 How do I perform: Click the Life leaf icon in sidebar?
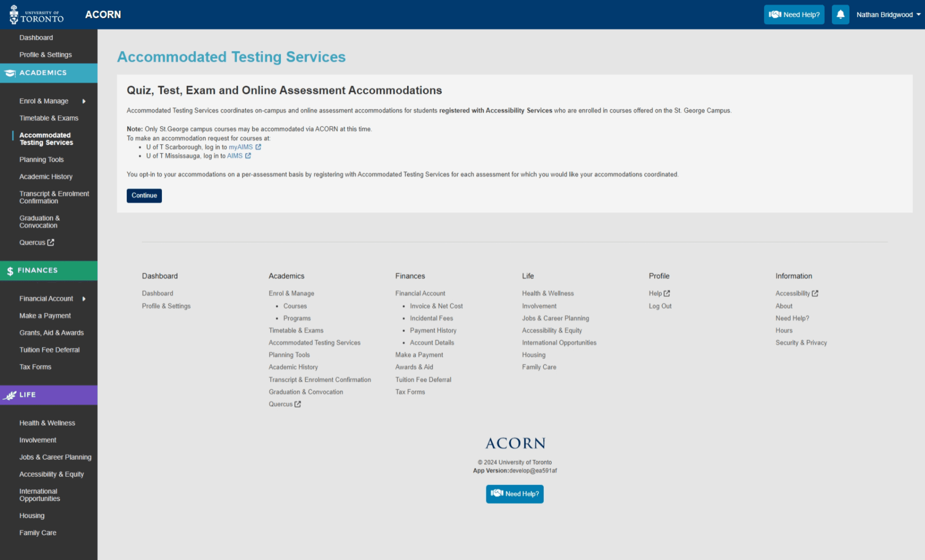tap(10, 395)
